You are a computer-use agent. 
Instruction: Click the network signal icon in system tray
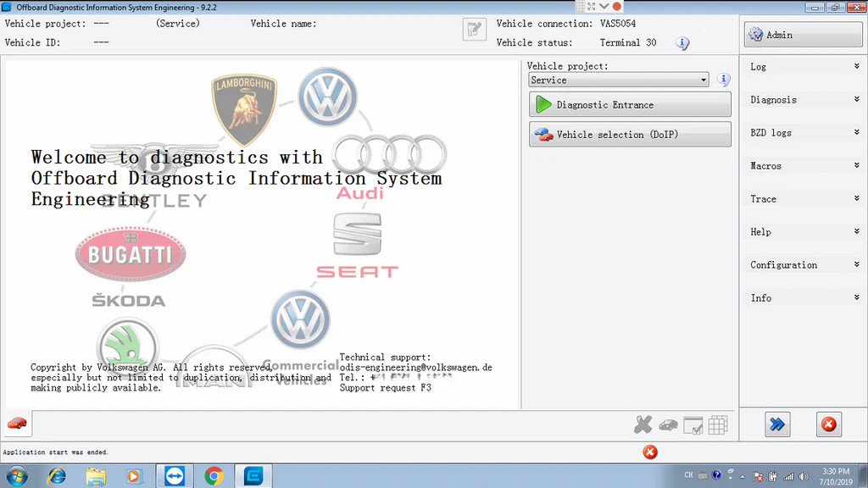pyautogui.click(x=788, y=476)
